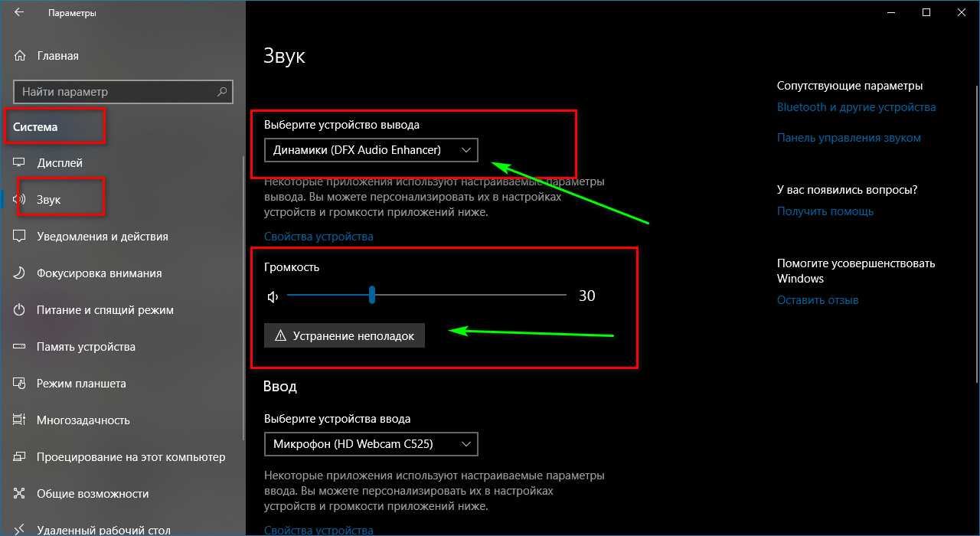Screen dimensions: 980x536
Task: Click the Система section heading
Action: tap(35, 126)
